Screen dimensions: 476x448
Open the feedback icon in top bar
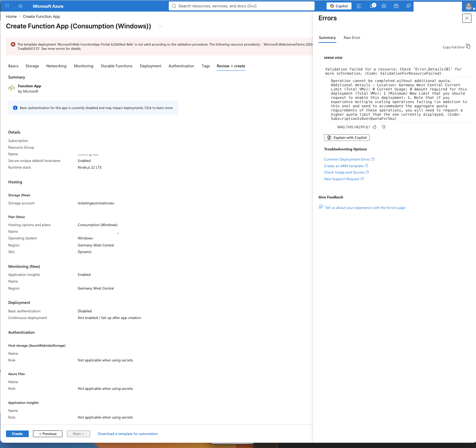(x=408, y=6)
